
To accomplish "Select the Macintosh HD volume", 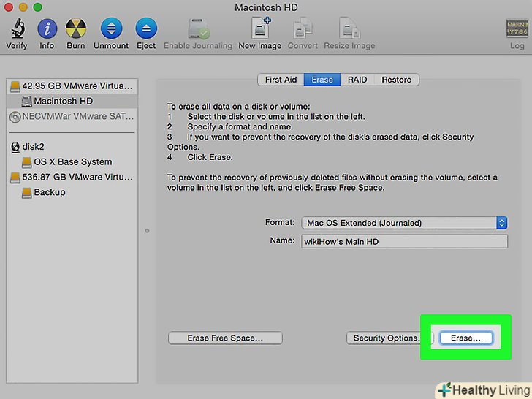I will click(x=72, y=101).
